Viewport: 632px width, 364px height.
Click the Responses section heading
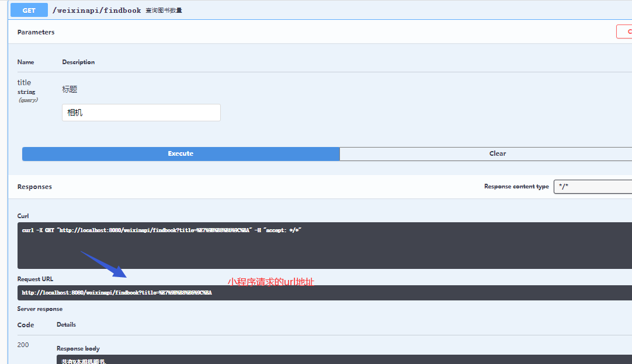click(34, 187)
